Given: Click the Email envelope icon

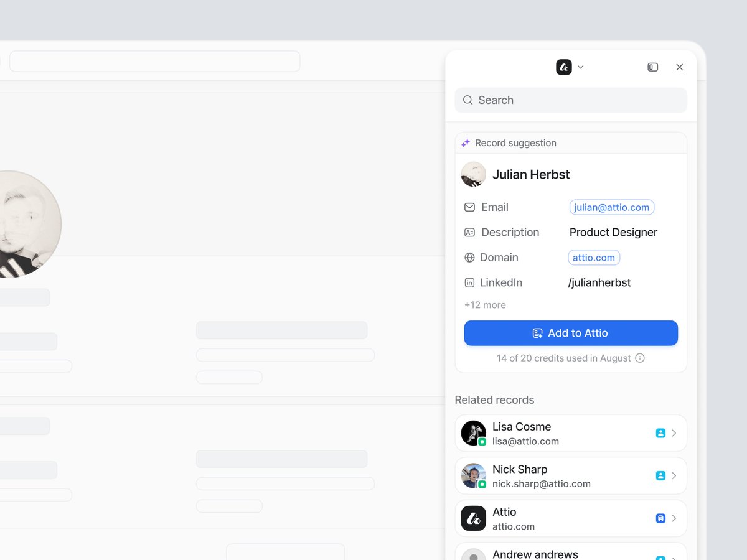Looking at the screenshot, I should [469, 207].
